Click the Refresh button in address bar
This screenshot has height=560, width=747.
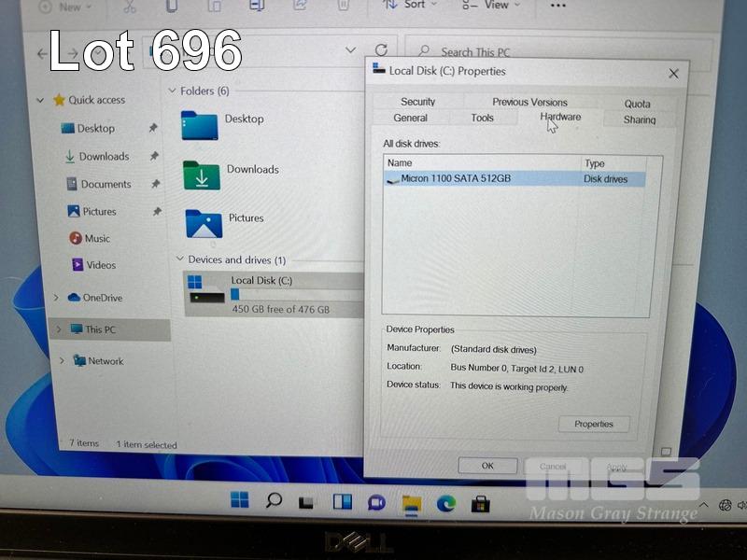[381, 50]
